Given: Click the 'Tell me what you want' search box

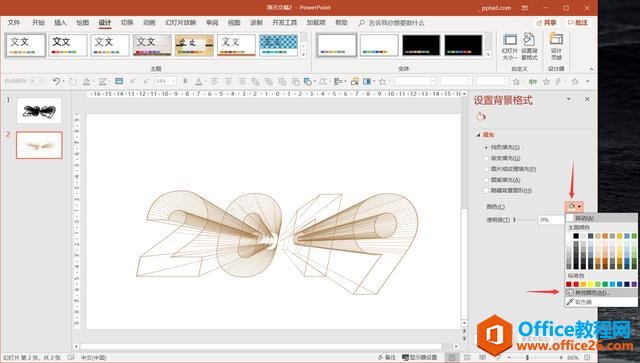Looking at the screenshot, I should pyautogui.click(x=396, y=23).
